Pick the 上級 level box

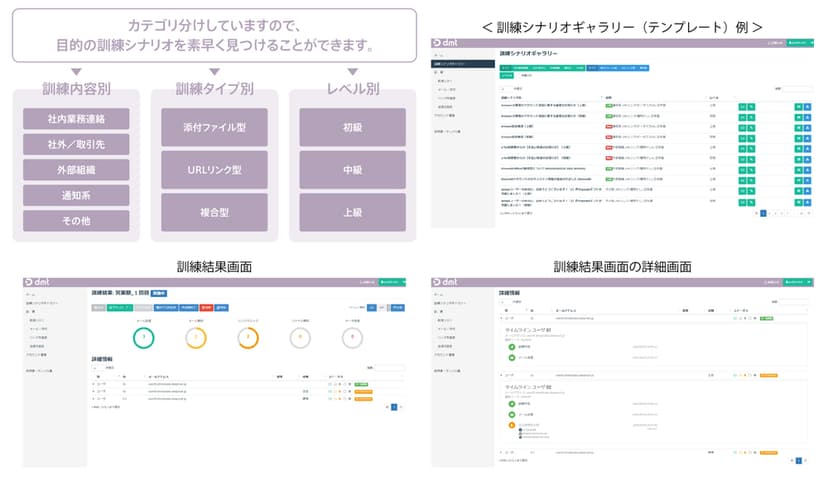pos(353,212)
